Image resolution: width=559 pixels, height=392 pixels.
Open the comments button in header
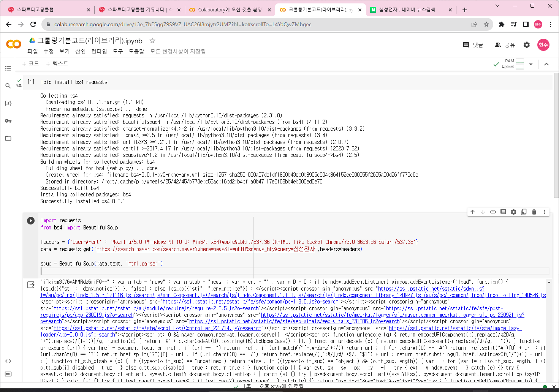tap(473, 45)
